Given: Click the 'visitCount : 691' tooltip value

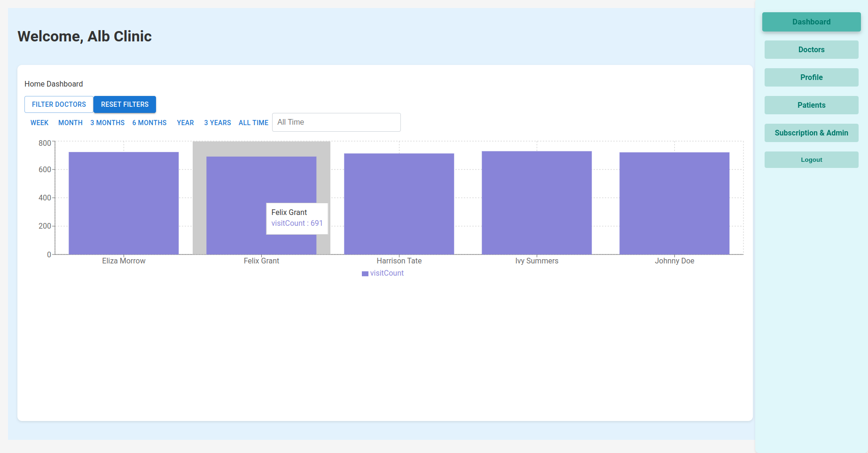Looking at the screenshot, I should click(297, 223).
